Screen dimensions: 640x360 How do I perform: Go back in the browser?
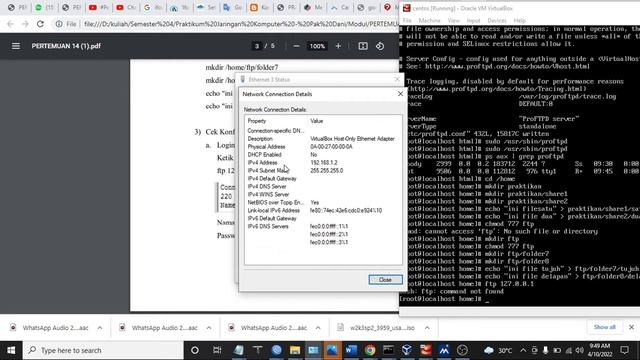click(x=10, y=24)
